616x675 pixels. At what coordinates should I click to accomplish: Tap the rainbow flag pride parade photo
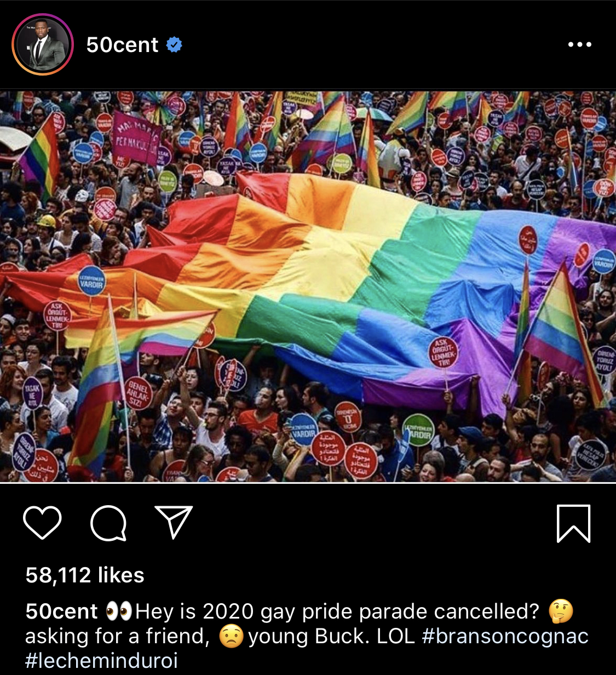click(x=308, y=287)
